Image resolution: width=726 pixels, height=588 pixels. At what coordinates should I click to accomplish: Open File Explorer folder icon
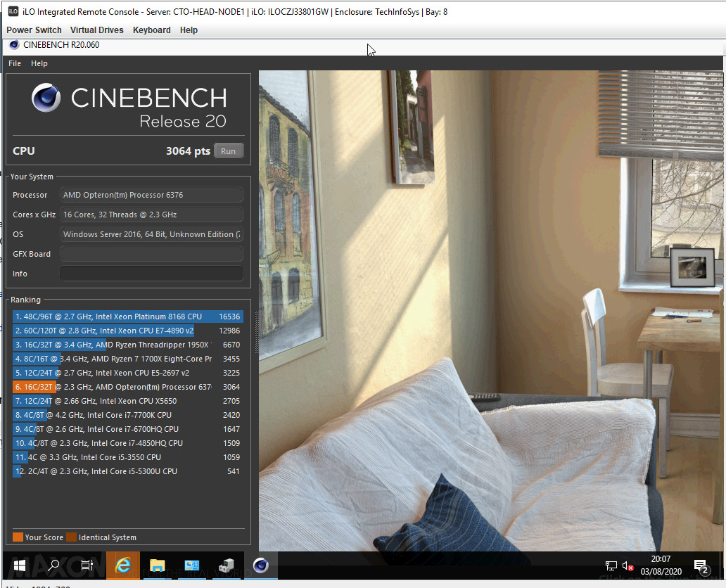(x=157, y=565)
